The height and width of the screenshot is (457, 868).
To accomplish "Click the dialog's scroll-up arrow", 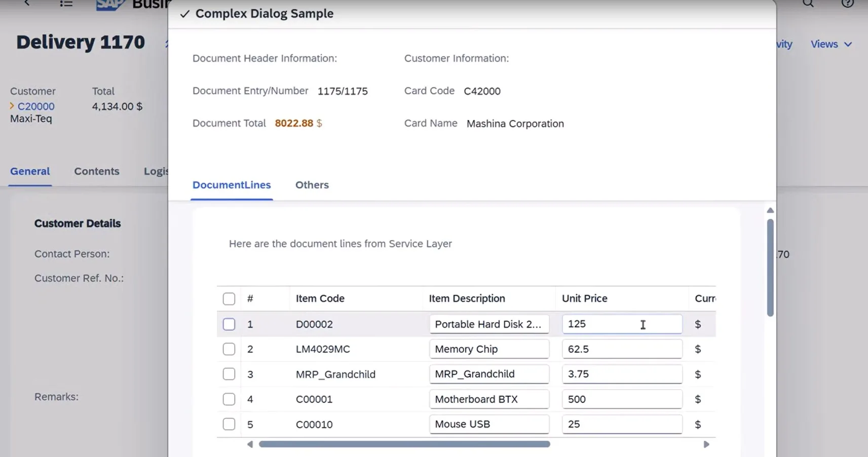I will coord(770,210).
